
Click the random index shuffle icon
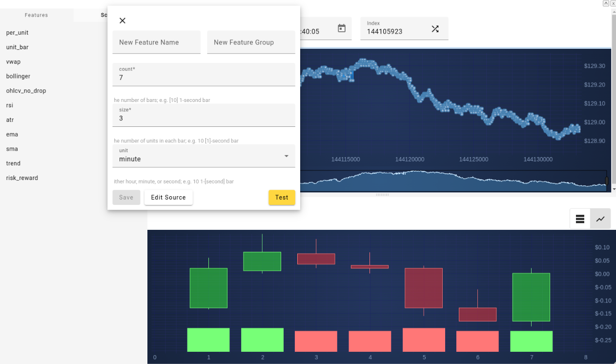coord(435,29)
